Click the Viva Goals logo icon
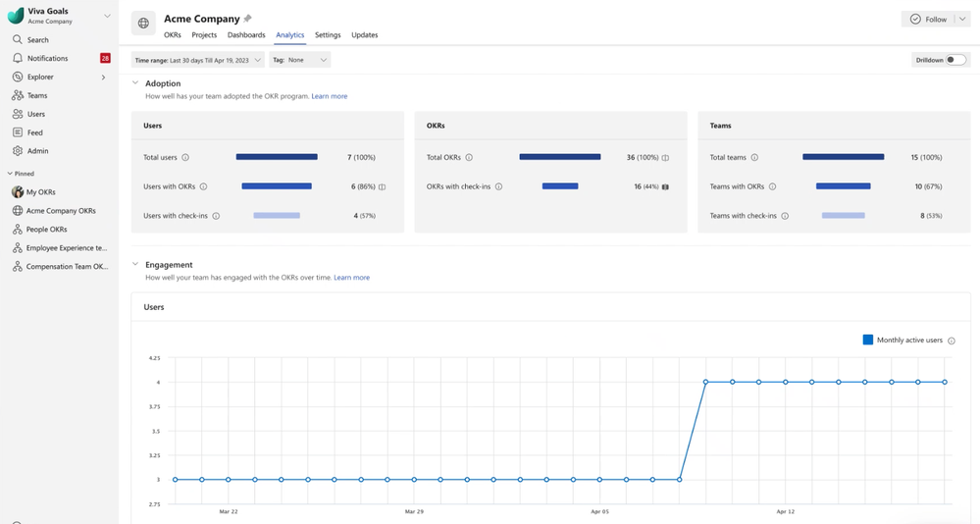 pyautogui.click(x=16, y=16)
